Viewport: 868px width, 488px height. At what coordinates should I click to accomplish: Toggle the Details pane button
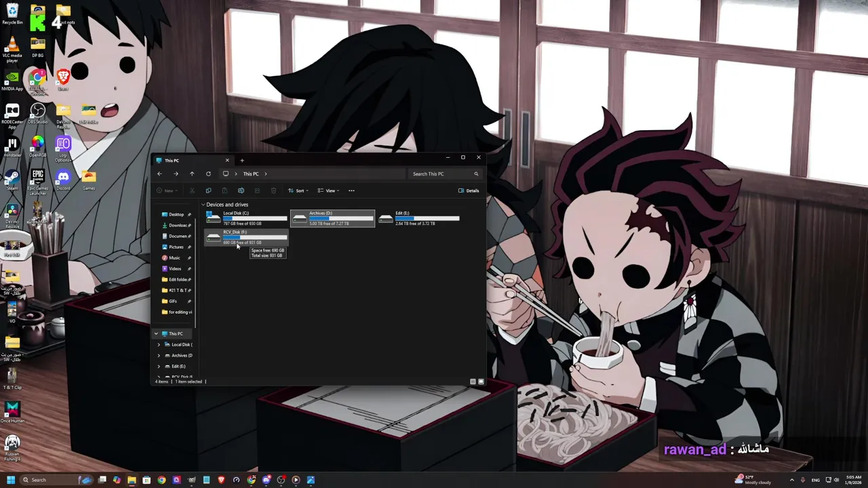(469, 190)
